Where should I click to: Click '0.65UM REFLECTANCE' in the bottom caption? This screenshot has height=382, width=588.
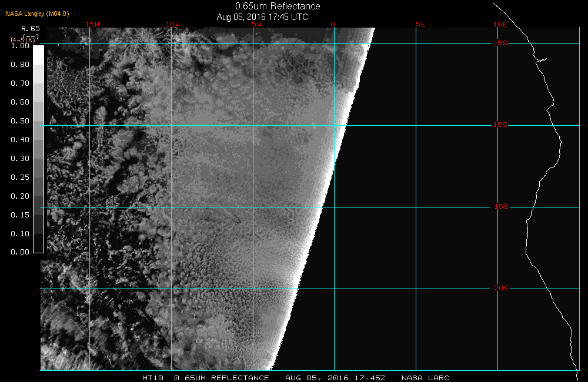click(x=222, y=378)
